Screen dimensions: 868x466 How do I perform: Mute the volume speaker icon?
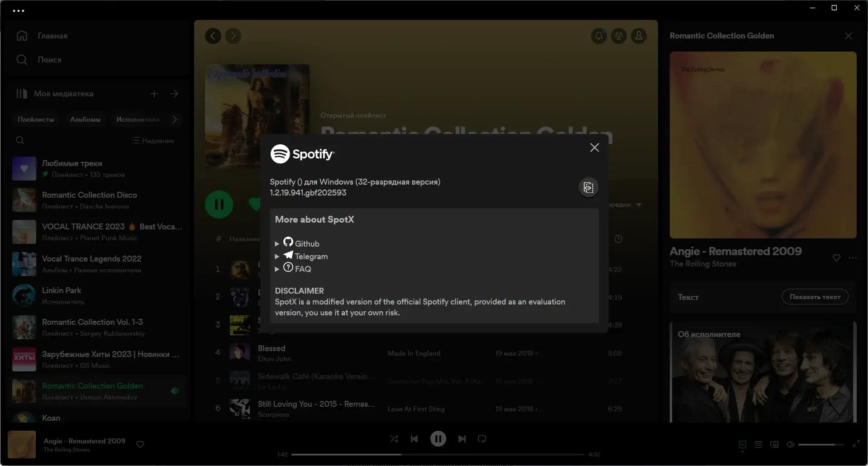(x=790, y=445)
